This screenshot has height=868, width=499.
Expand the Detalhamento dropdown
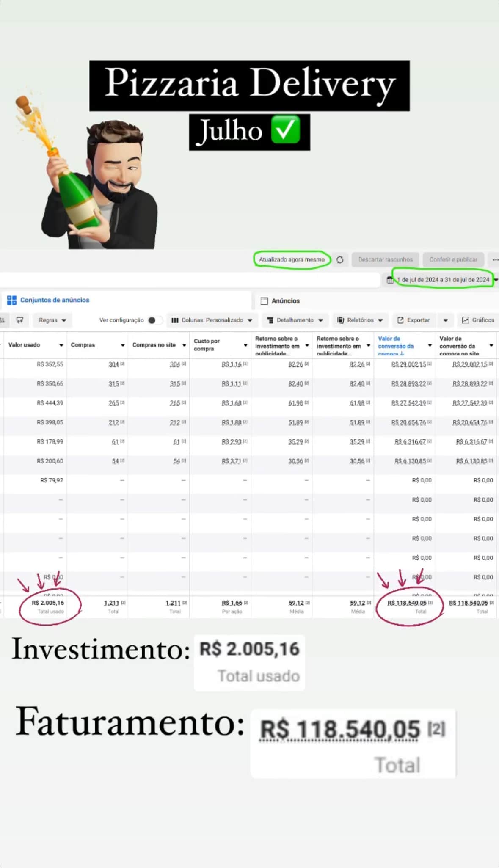click(295, 320)
